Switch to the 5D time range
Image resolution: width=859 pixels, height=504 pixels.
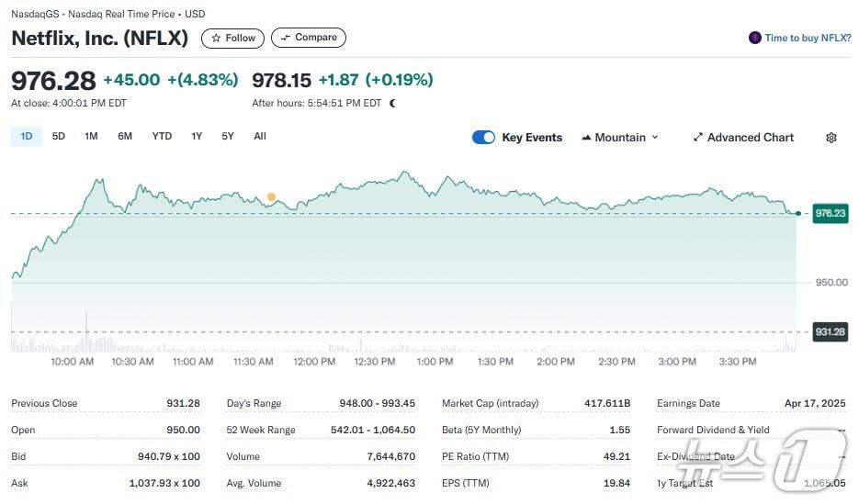pyautogui.click(x=59, y=137)
